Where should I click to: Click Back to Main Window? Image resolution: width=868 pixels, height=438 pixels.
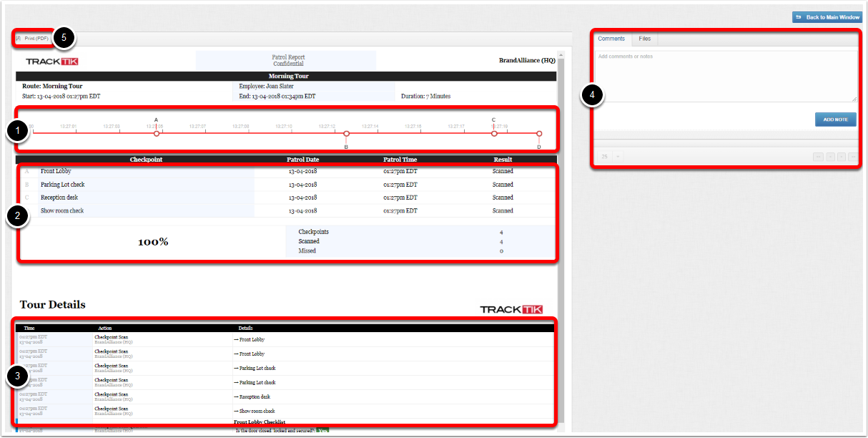pos(827,16)
